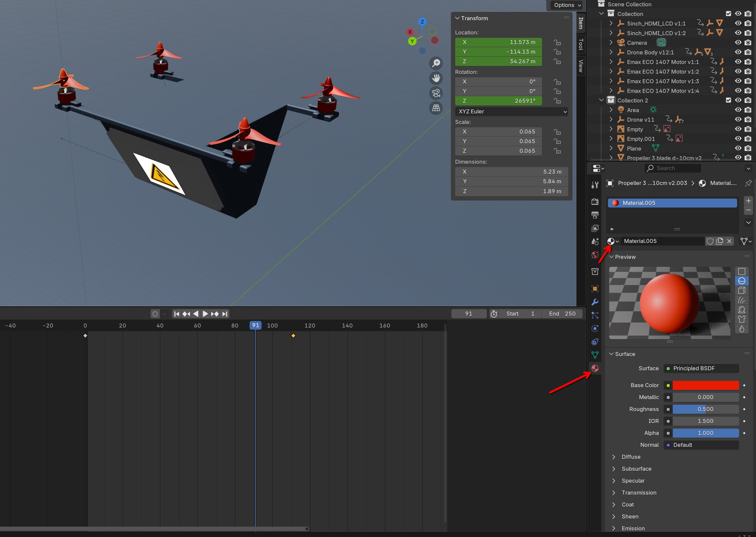Screen dimensions: 756x537
Task: Jump to the first frame
Action: point(177,314)
